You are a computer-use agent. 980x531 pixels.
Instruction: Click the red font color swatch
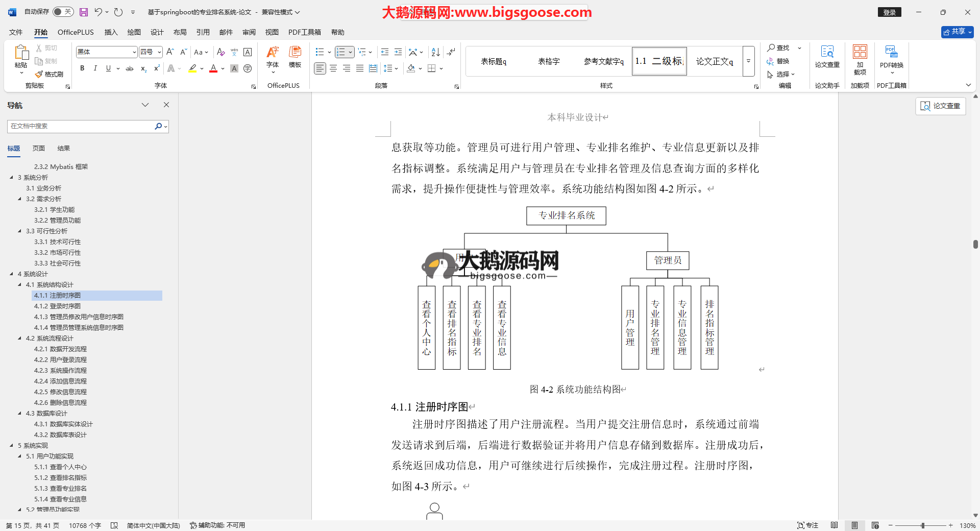213,68
